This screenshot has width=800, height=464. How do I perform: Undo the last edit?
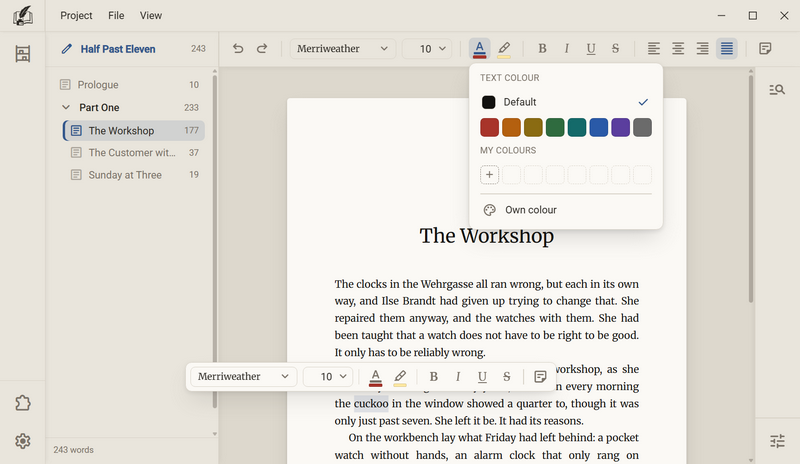click(x=238, y=48)
